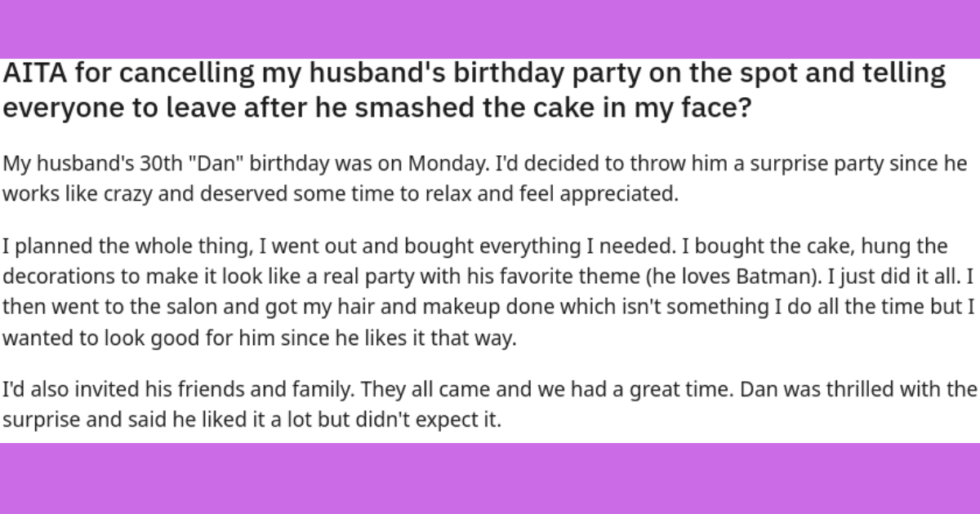Click the top purple banner

pyautogui.click(x=490, y=29)
